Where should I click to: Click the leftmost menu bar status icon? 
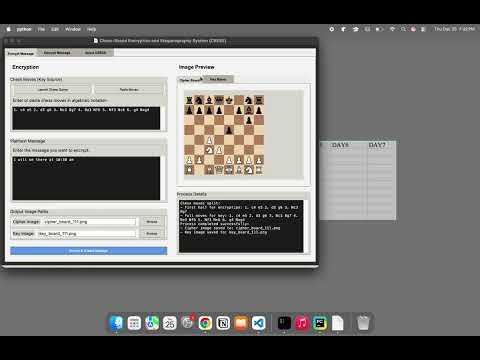point(332,29)
